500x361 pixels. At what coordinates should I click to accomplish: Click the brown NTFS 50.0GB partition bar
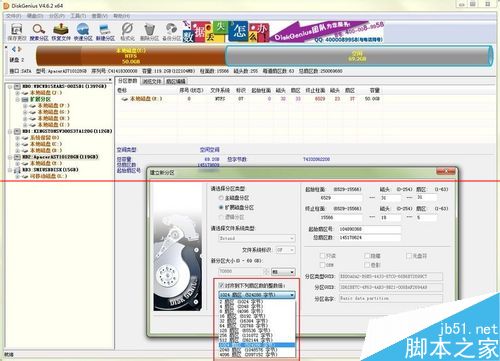(x=131, y=56)
